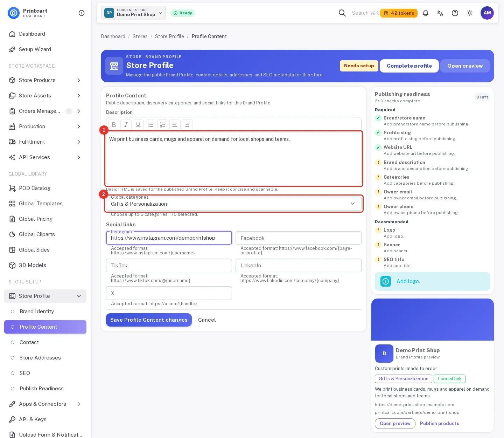Open Setup Wizard from sidebar
This screenshot has width=504, height=438.
(45, 49)
